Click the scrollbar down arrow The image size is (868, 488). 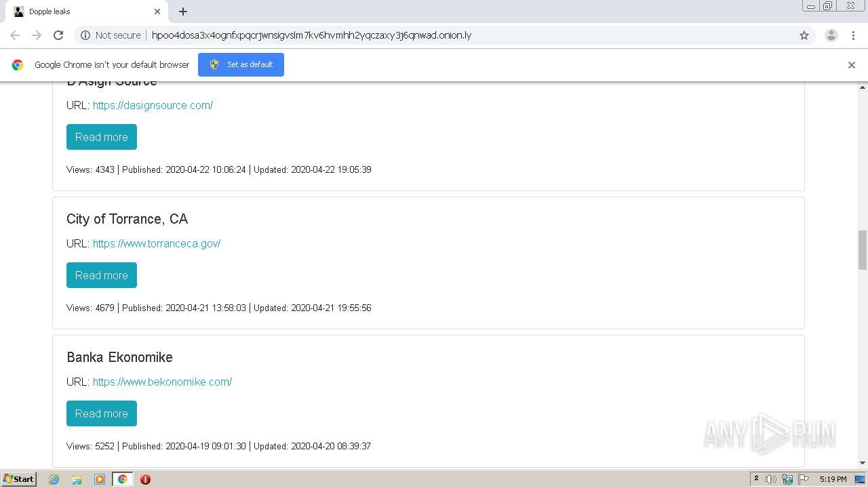pos(863,463)
